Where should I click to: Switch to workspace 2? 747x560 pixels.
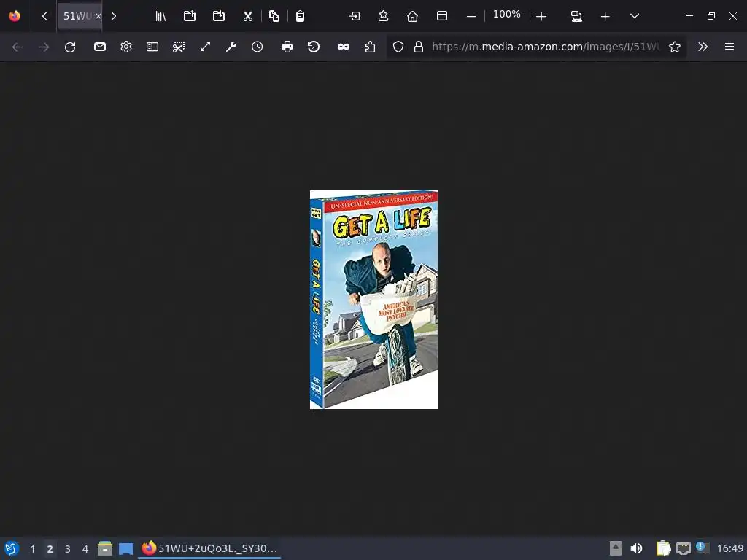pos(50,549)
